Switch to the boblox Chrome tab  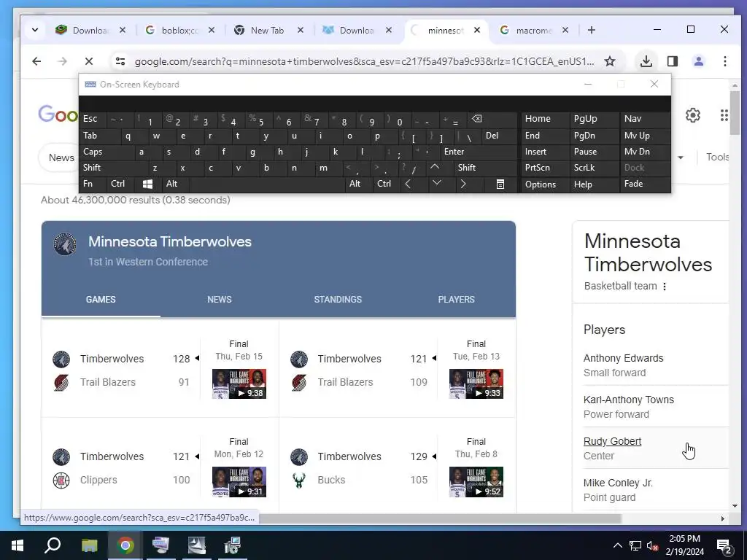click(x=180, y=30)
